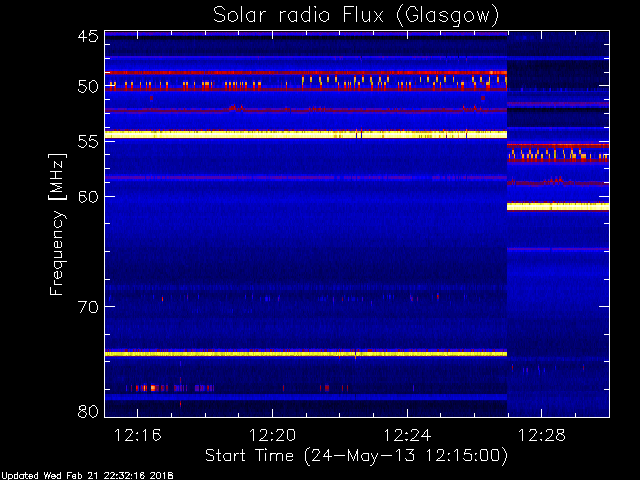Click the 'Updated Wed Feb 21' timestamp text
640x480 pixels.
(87, 476)
